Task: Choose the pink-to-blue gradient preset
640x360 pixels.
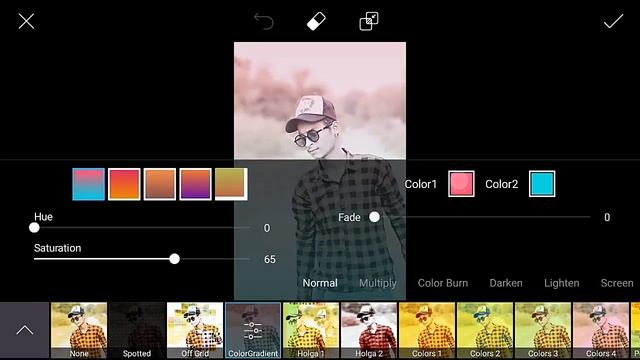Action: click(x=89, y=184)
